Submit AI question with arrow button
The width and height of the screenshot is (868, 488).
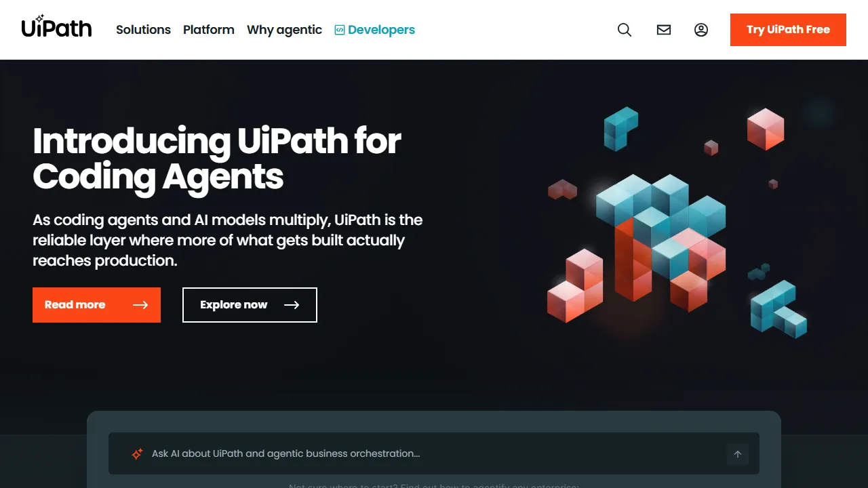(738, 454)
